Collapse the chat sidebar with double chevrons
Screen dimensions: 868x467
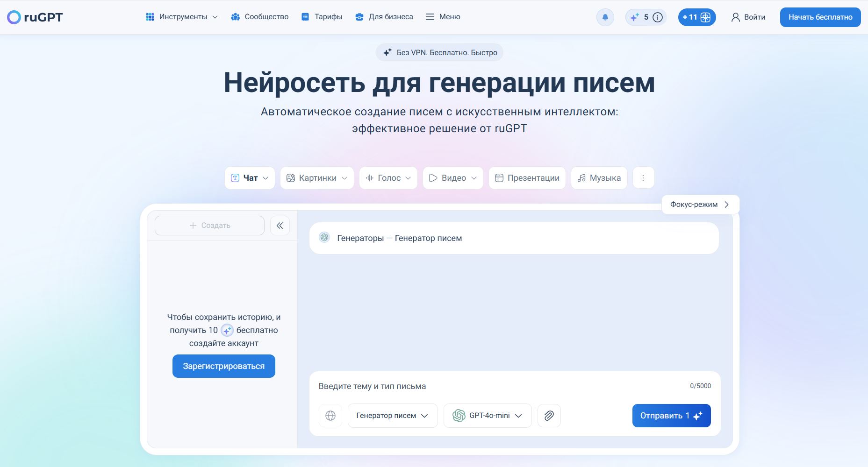[x=280, y=225]
